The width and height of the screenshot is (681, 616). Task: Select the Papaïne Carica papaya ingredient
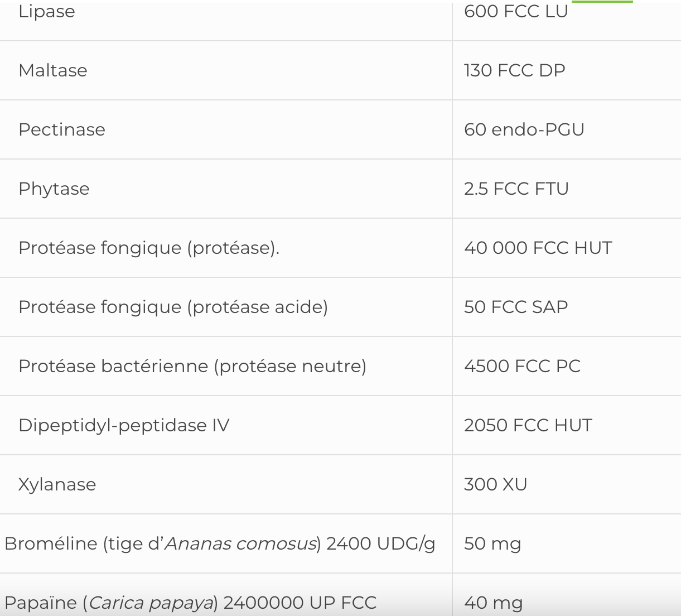coord(190,603)
